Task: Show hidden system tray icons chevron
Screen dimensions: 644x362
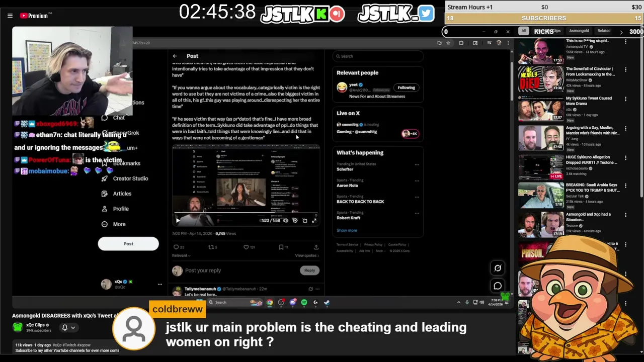Action: coord(458,303)
